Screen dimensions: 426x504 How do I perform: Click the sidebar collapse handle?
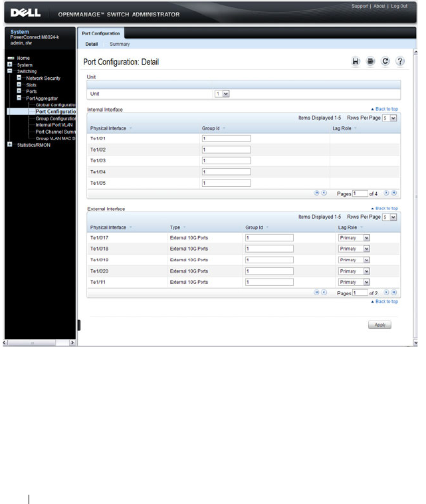[x=78, y=325]
